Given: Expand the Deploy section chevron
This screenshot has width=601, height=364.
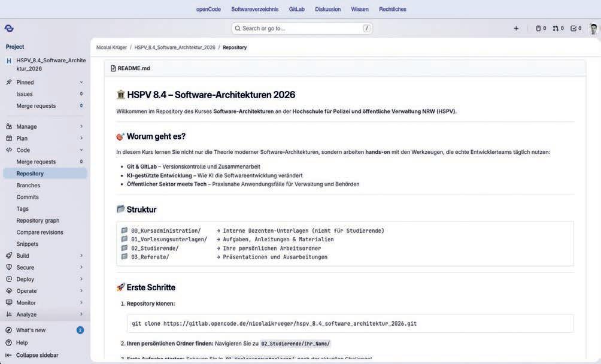Looking at the screenshot, I should 81,280.
